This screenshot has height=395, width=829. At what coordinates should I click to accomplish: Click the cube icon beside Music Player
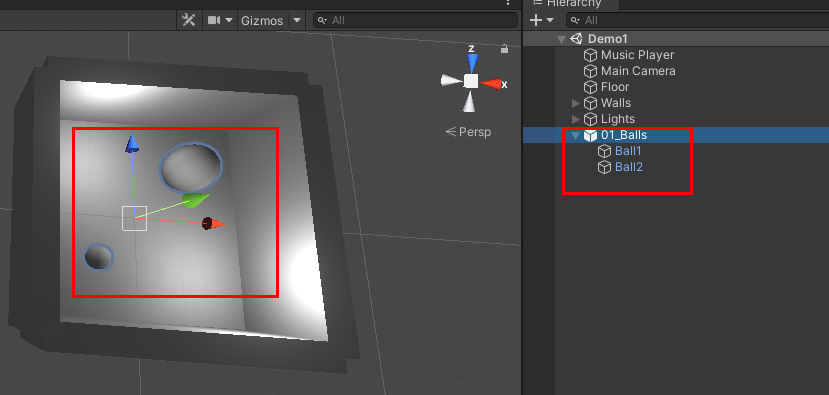[x=590, y=55]
